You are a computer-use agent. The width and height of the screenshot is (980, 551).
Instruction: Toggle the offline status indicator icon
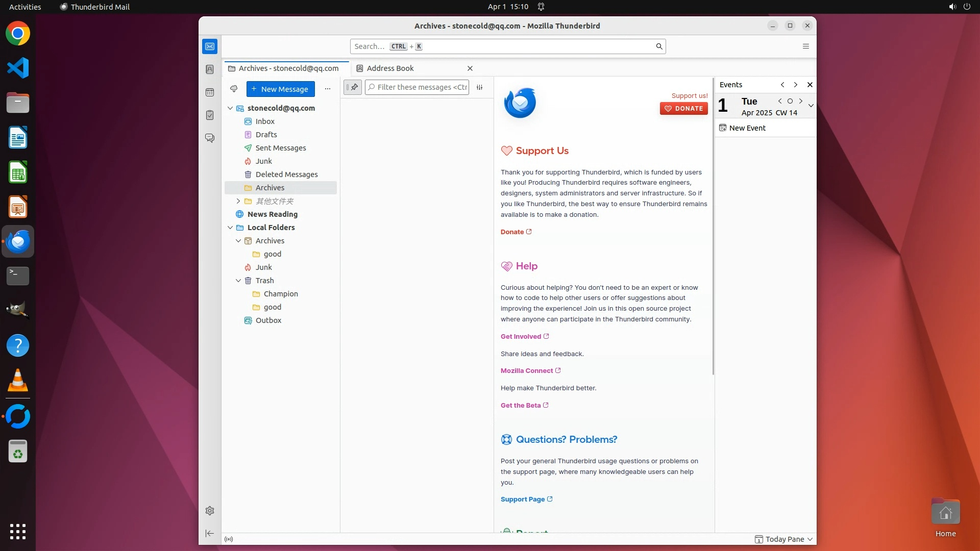click(229, 539)
